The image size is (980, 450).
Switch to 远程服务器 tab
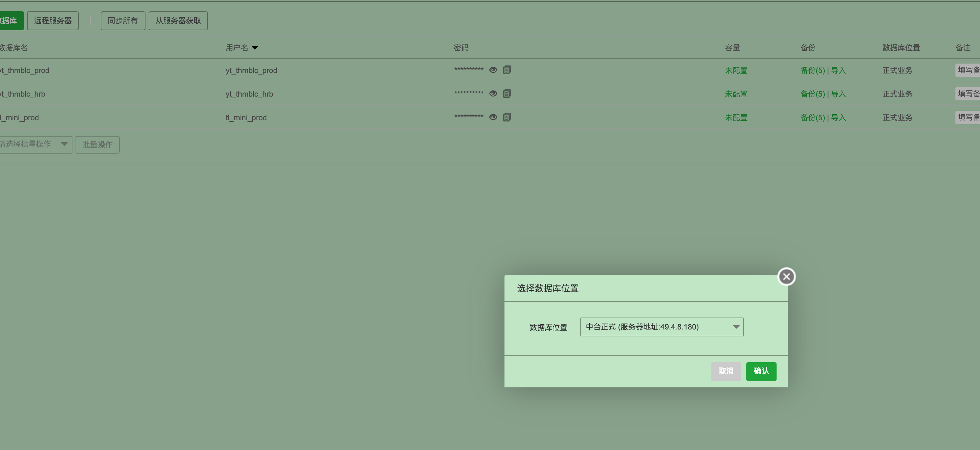pyautogui.click(x=53, y=21)
